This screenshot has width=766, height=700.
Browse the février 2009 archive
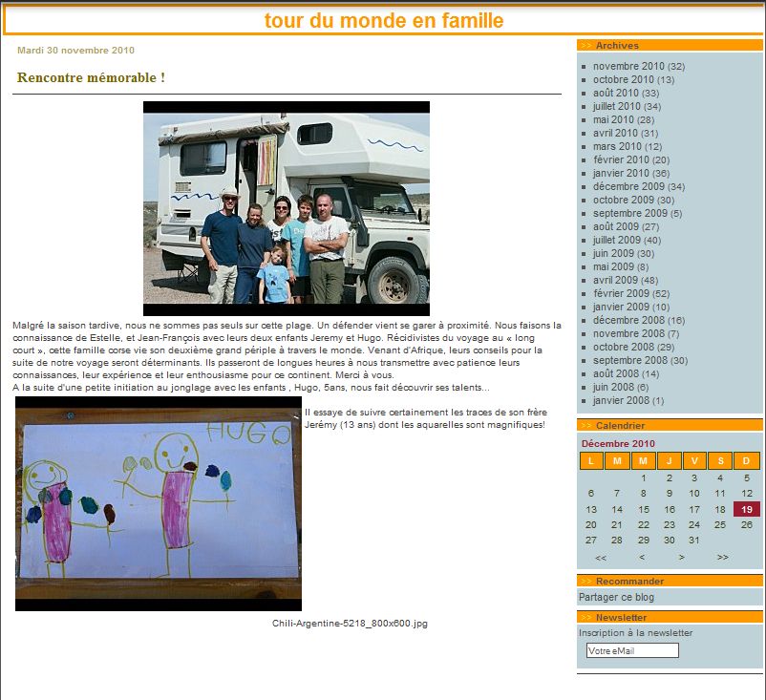(623, 294)
